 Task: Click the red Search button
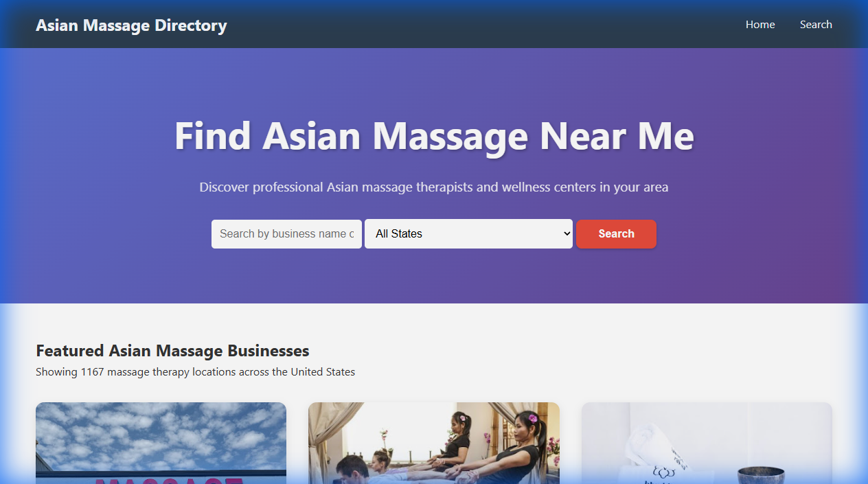pyautogui.click(x=615, y=233)
